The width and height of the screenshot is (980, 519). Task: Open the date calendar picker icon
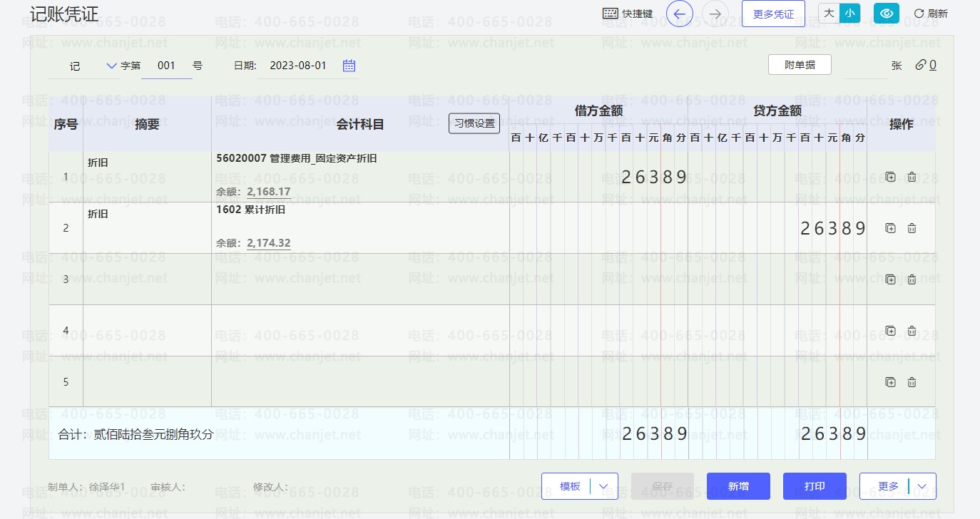click(x=349, y=66)
